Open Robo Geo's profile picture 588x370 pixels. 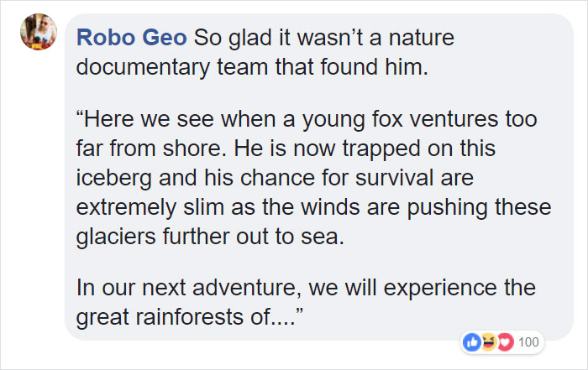tap(39, 32)
